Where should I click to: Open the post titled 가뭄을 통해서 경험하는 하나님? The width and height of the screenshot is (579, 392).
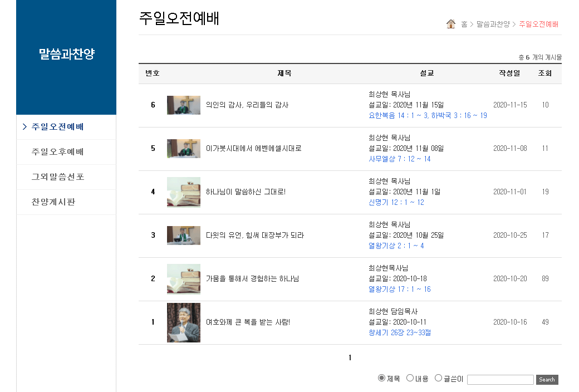(x=252, y=278)
